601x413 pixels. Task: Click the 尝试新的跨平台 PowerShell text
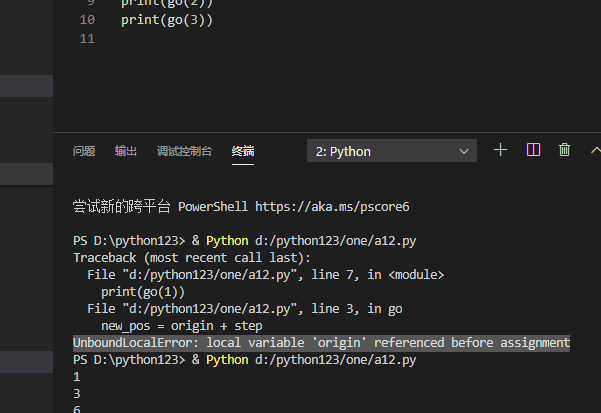pyautogui.click(x=160, y=207)
